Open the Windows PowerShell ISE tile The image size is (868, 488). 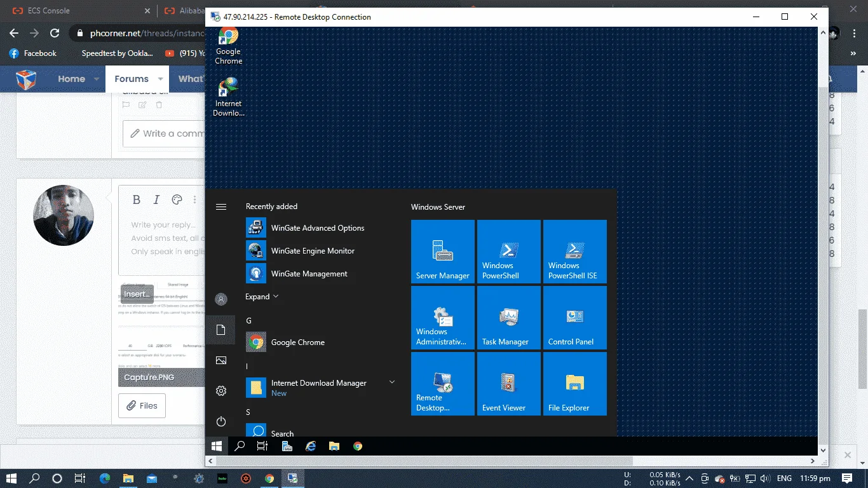click(x=575, y=252)
